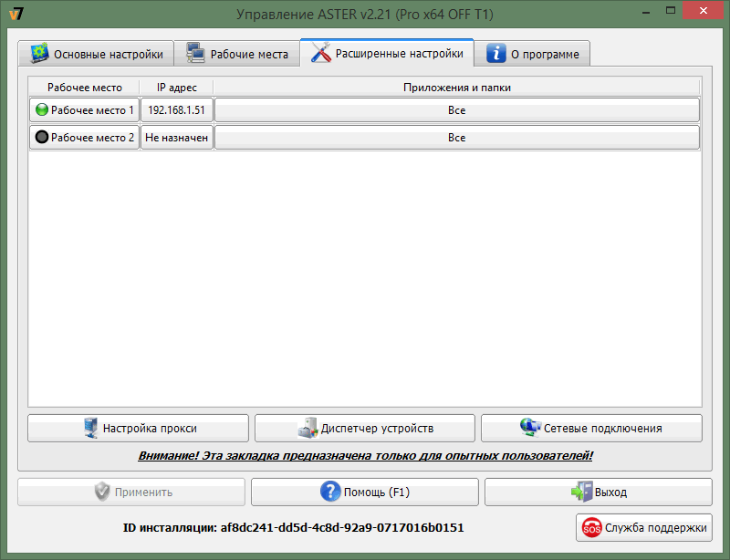Click the exit door icon
730x560 pixels.
[582, 492]
